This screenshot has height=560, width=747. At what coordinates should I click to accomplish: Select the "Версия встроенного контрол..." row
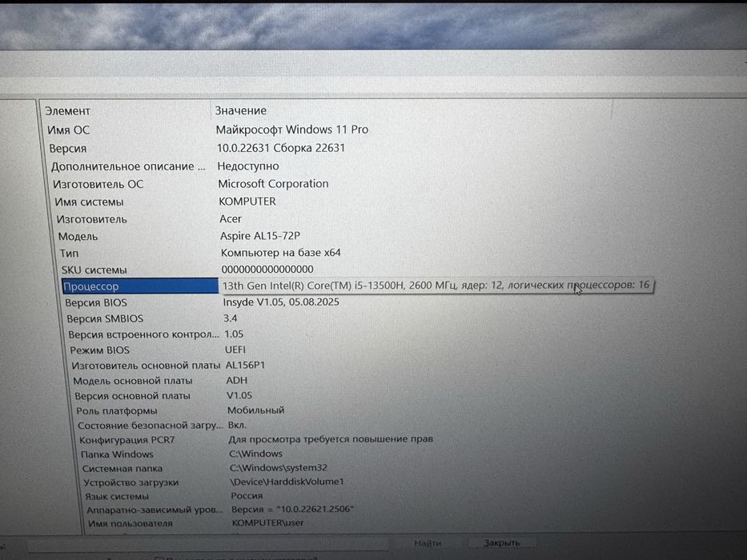tap(143, 334)
